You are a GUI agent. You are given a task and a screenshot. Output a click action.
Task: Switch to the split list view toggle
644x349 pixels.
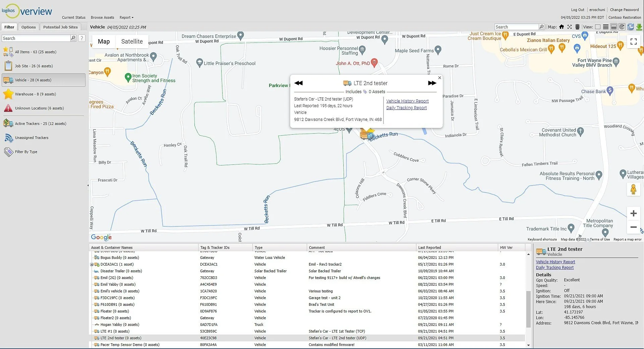click(x=614, y=27)
